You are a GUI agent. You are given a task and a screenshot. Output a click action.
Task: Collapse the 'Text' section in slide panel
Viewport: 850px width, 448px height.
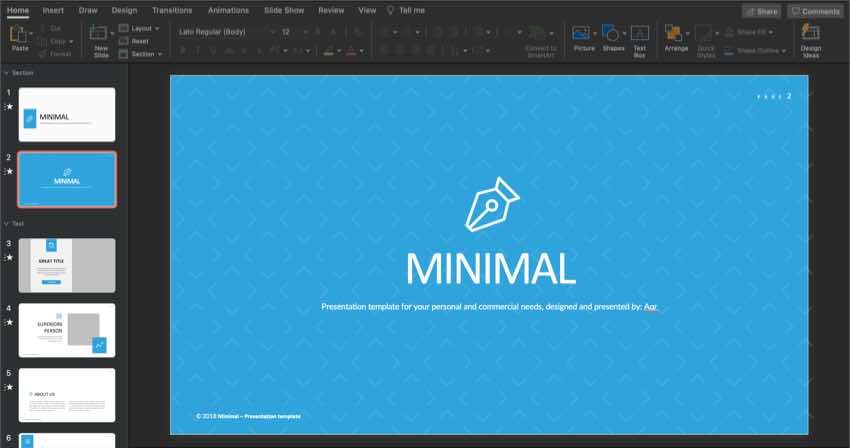[x=6, y=223]
